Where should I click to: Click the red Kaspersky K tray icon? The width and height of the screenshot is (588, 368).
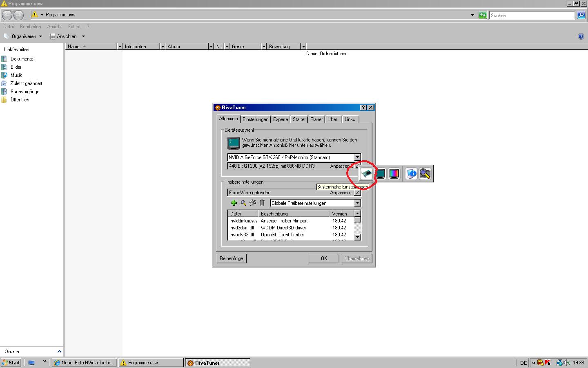pos(548,363)
